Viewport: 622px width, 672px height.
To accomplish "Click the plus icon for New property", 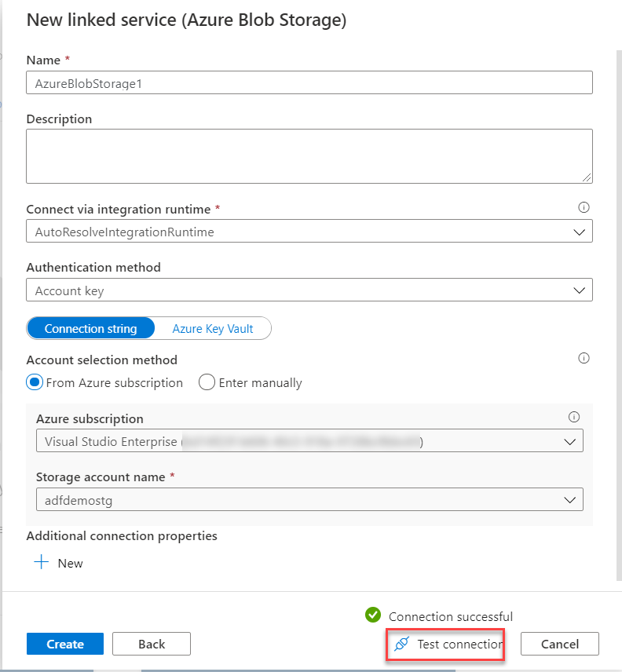I will click(x=42, y=563).
